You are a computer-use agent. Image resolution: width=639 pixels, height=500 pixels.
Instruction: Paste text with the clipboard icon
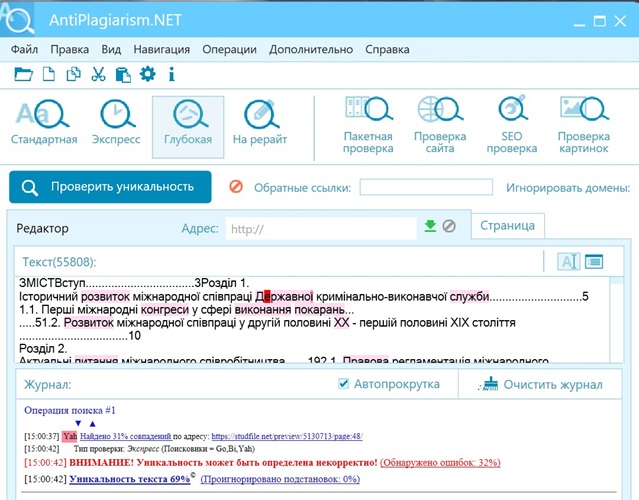(x=123, y=75)
